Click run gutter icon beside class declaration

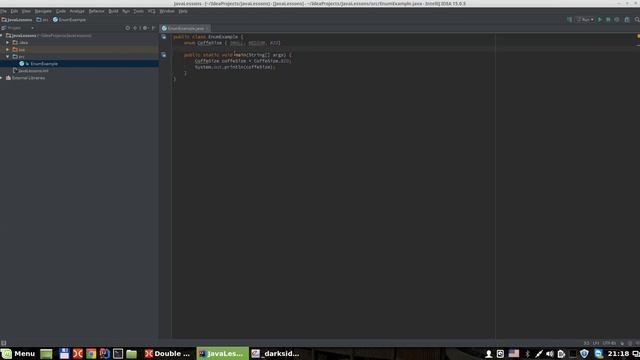point(164,37)
